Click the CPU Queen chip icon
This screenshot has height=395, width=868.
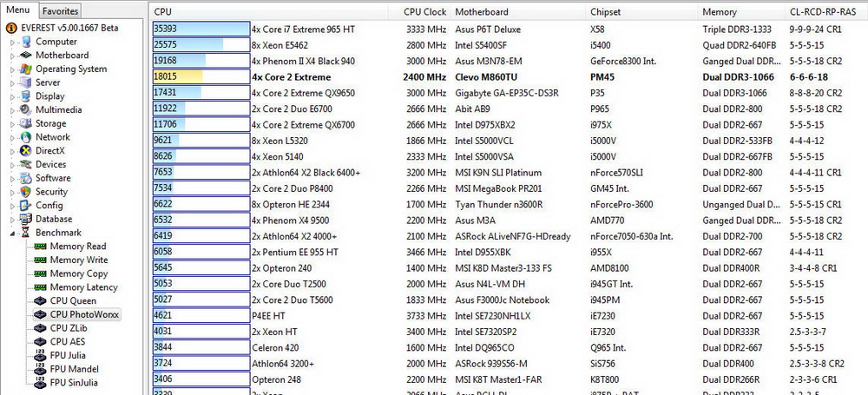tap(40, 301)
